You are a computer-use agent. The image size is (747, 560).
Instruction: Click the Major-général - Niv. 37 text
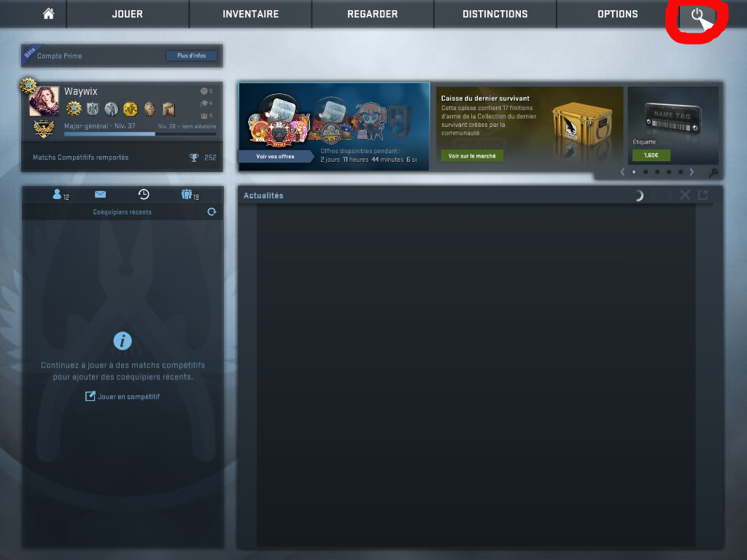pyautogui.click(x=99, y=125)
